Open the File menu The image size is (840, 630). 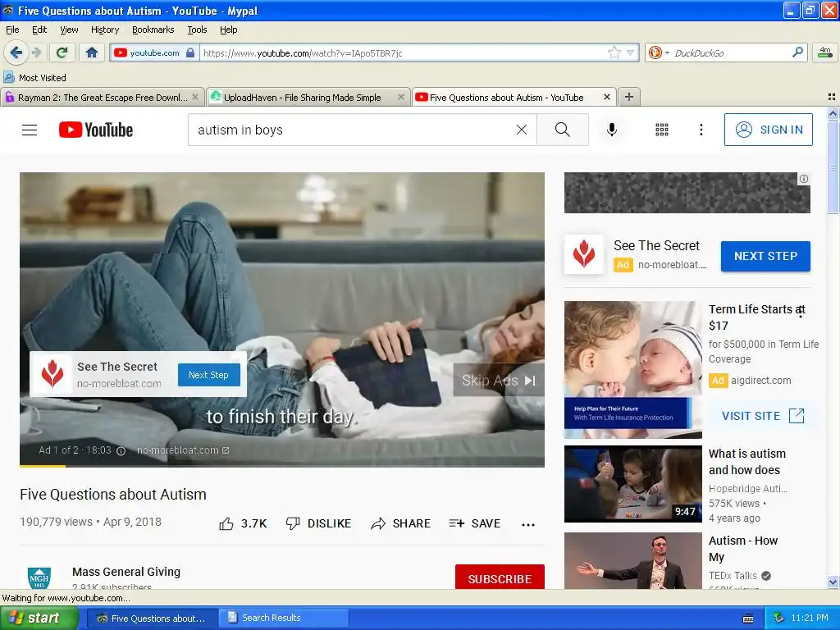(12, 30)
